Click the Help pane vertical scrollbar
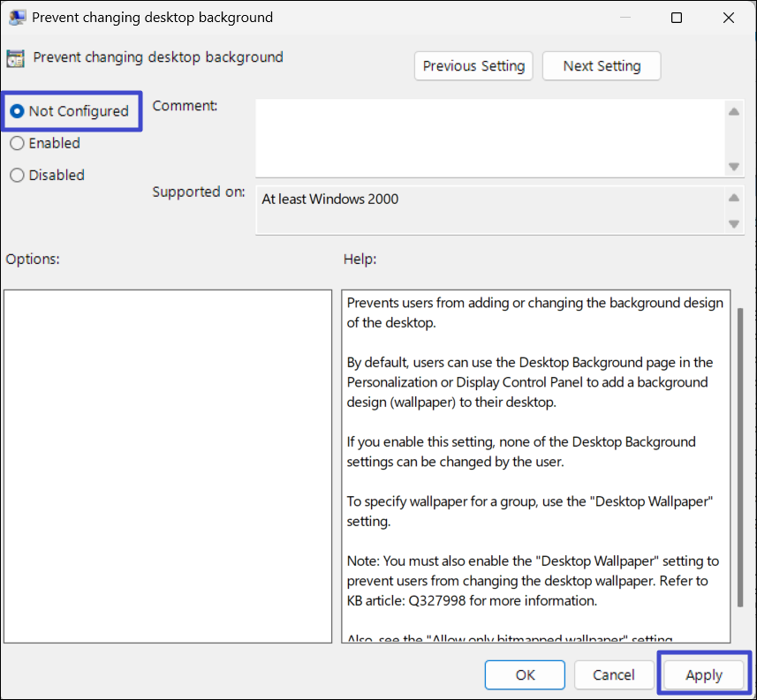Viewport: 757px width, 700px height. 740,459
